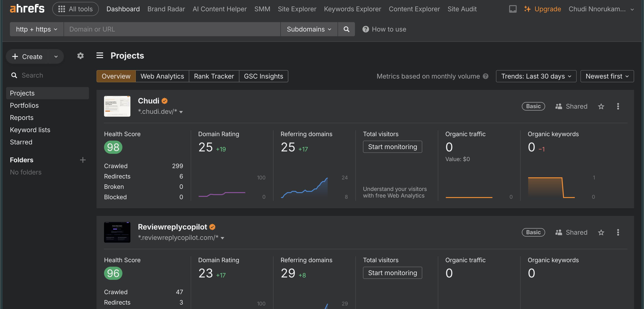Expand the *.reviewreplycopilot.com/* scope dropdown

222,238
